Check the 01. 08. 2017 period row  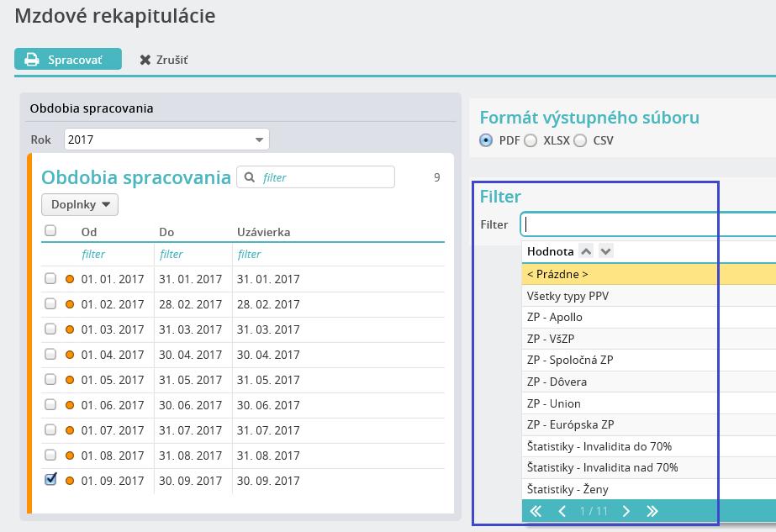click(x=50, y=455)
